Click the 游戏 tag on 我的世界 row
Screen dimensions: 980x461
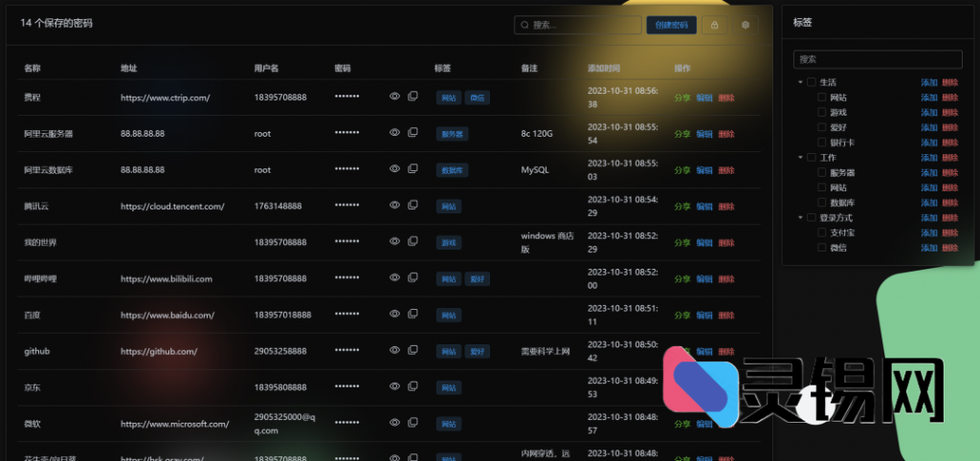(448, 243)
